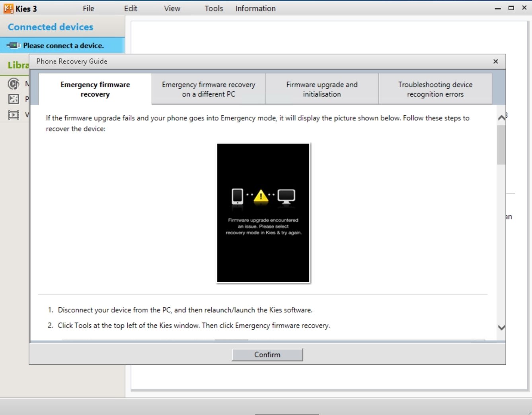
Task: Select the 'Please connect a device.' row
Action: [x=62, y=45]
